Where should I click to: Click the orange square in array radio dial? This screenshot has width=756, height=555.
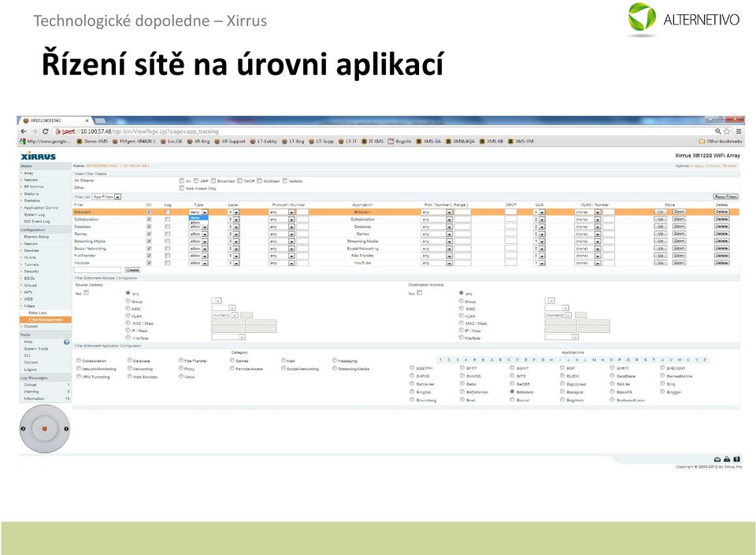(x=44, y=429)
